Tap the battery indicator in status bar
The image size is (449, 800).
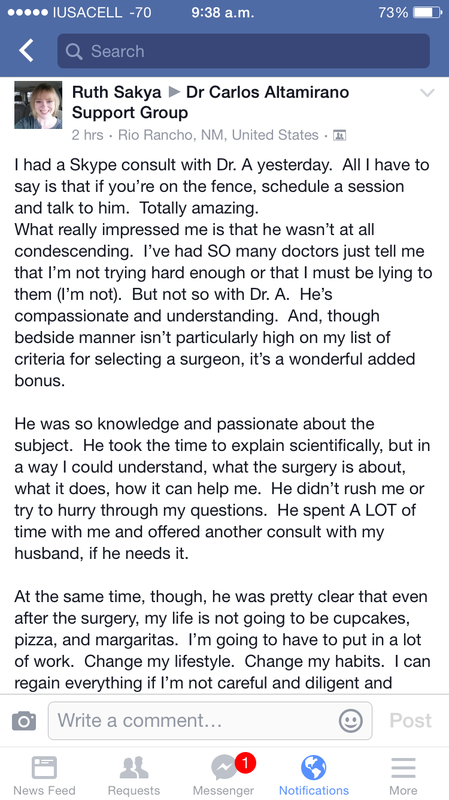pos(427,12)
